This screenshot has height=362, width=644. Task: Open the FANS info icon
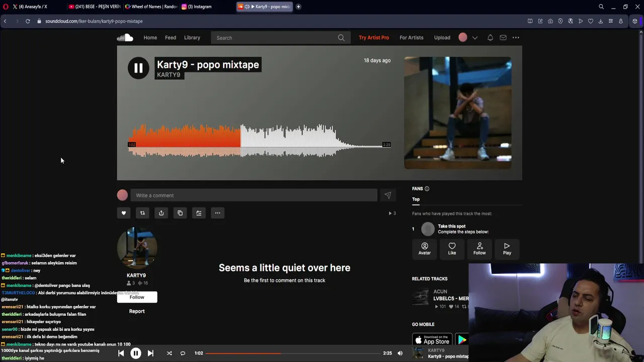point(427,189)
